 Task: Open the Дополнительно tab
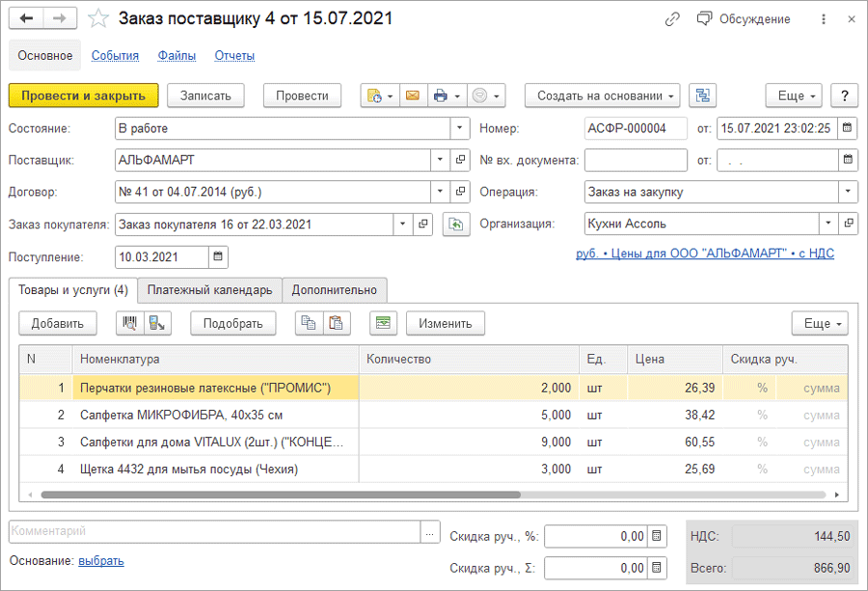(335, 290)
